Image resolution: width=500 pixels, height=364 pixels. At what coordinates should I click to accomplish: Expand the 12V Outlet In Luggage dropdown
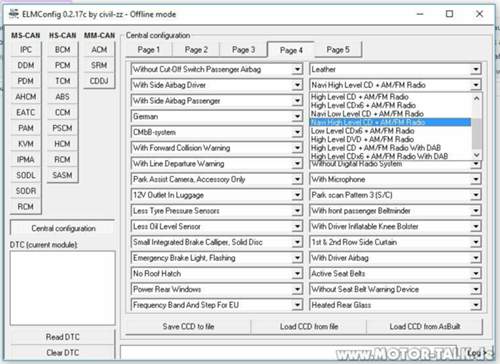[297, 195]
